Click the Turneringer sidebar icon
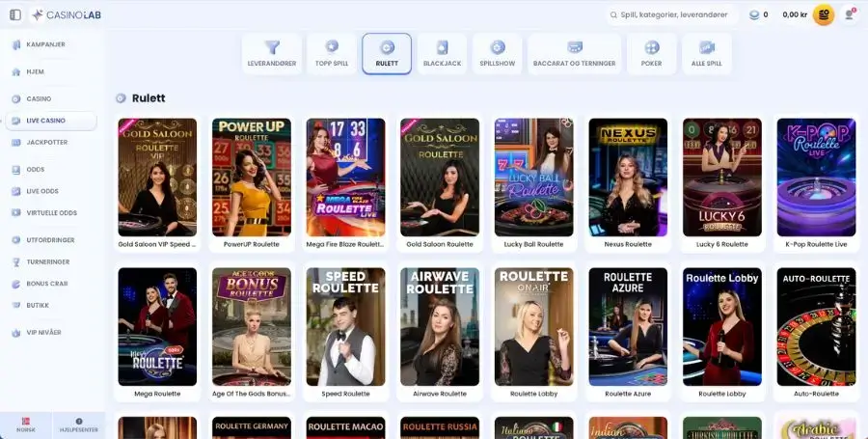 click(16, 261)
